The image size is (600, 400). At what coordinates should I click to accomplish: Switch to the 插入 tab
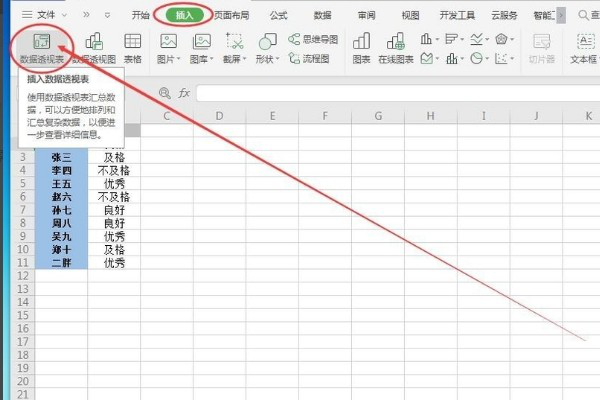click(184, 15)
